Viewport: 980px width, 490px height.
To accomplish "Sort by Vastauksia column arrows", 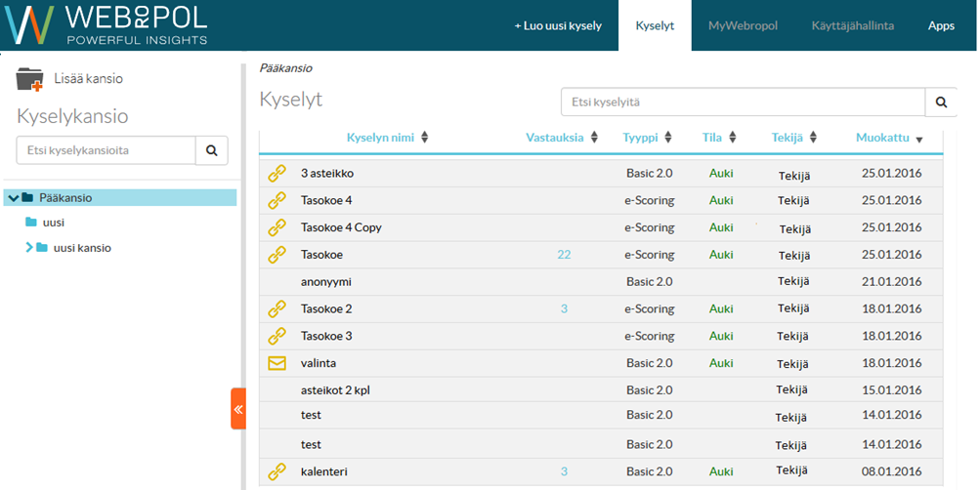I will tap(594, 138).
